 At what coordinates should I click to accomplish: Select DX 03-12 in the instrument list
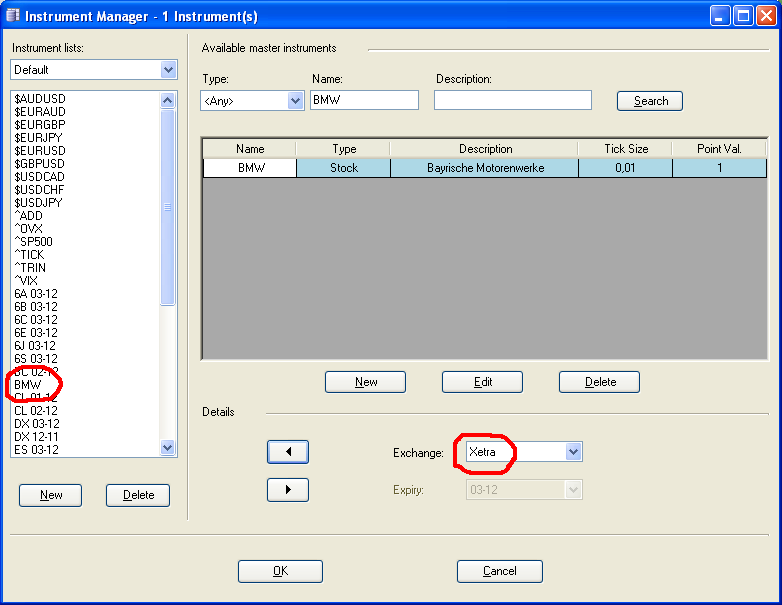37,423
